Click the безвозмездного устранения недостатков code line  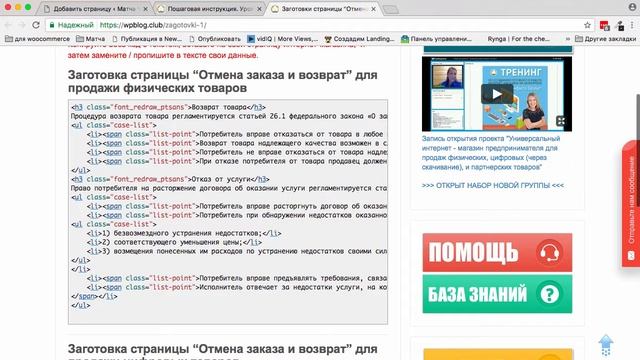[184, 233]
